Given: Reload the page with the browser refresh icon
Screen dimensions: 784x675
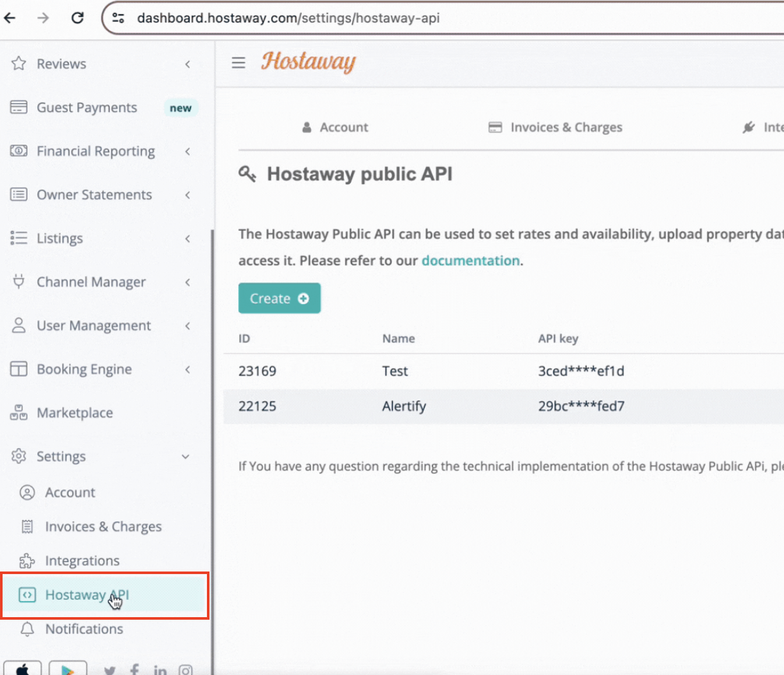Looking at the screenshot, I should pyautogui.click(x=78, y=18).
